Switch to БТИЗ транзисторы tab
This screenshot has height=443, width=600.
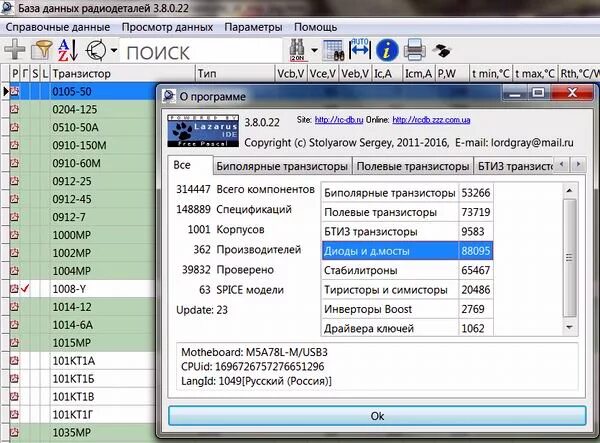(515, 166)
